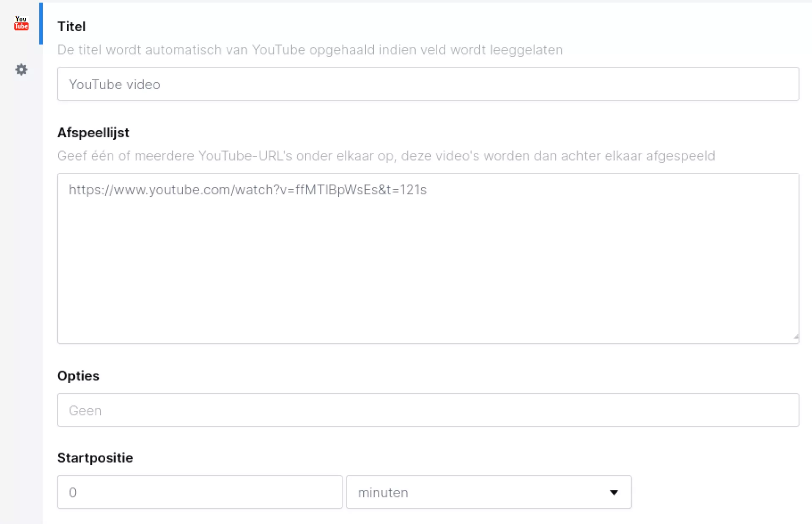Screen dimensions: 812x524
Task: Click the 0 value in Startpositie
Action: point(73,492)
